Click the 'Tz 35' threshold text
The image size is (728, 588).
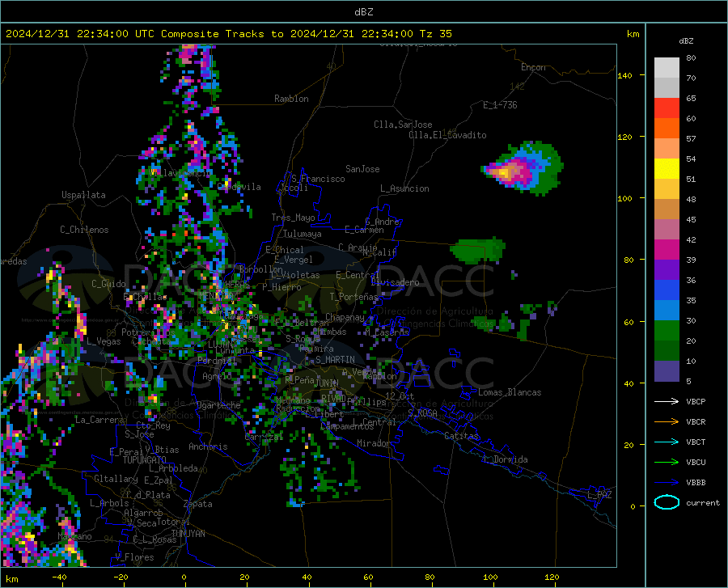click(435, 34)
